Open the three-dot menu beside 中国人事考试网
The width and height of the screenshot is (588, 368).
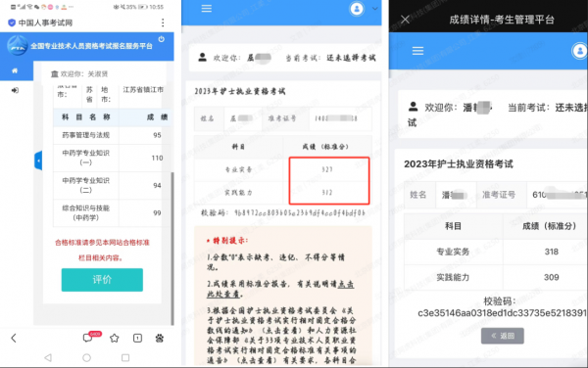163,23
